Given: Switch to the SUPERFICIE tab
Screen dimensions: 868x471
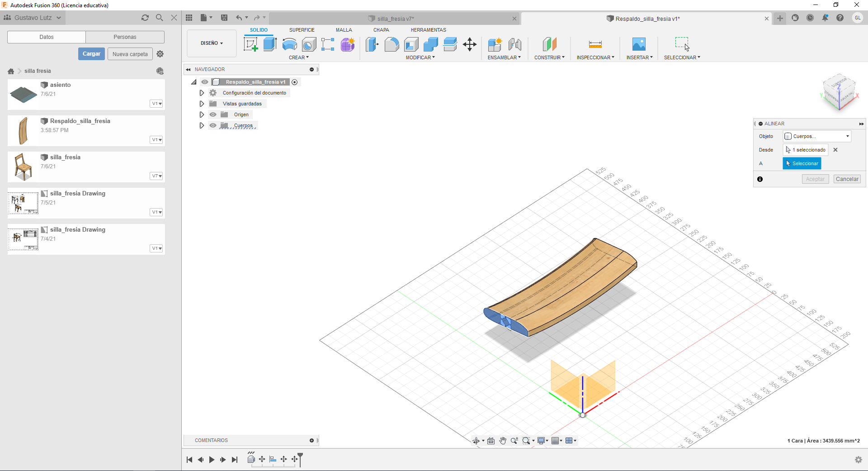Looking at the screenshot, I should tap(302, 30).
